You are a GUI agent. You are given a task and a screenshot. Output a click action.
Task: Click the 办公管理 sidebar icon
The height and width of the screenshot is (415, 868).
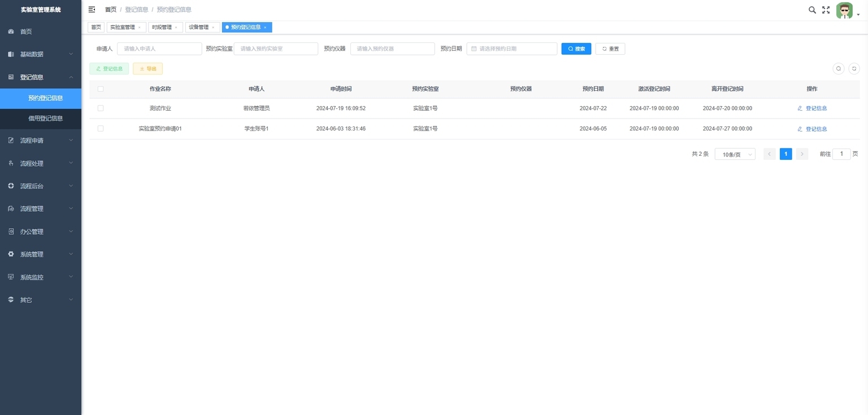(x=11, y=231)
